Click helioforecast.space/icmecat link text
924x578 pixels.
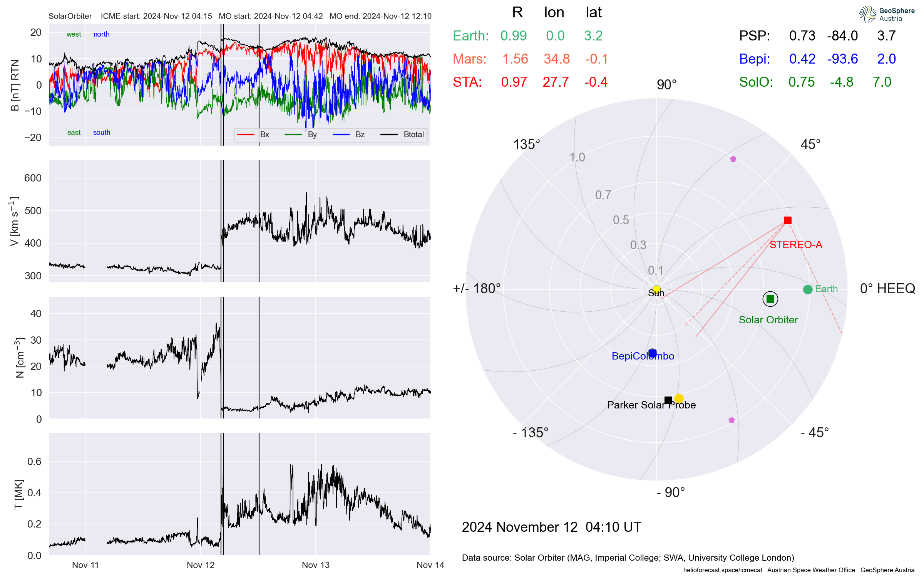click(x=723, y=570)
